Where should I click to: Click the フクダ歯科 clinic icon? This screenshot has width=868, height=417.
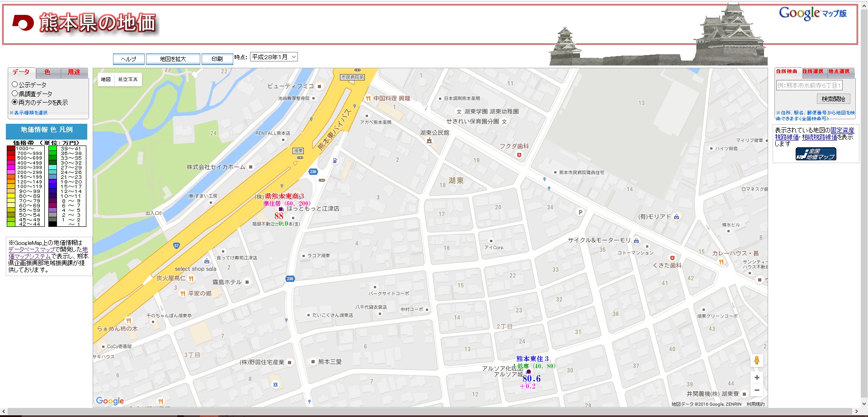click(519, 155)
